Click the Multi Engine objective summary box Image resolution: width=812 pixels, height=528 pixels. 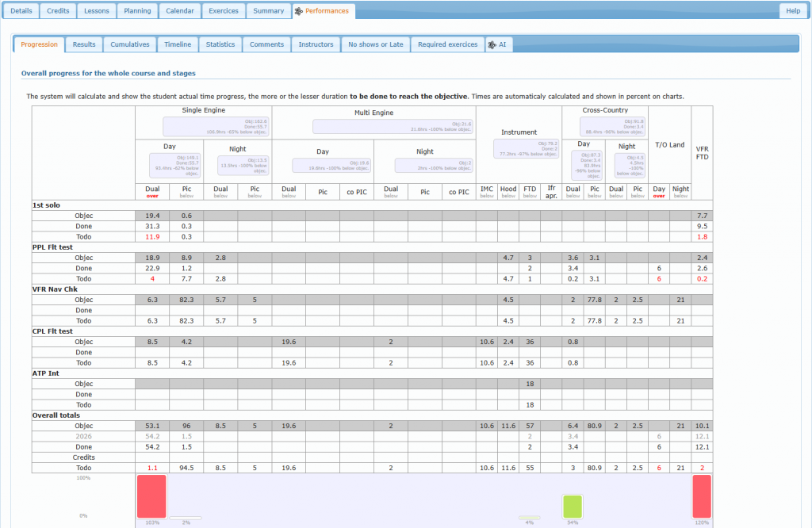pyautogui.click(x=393, y=127)
